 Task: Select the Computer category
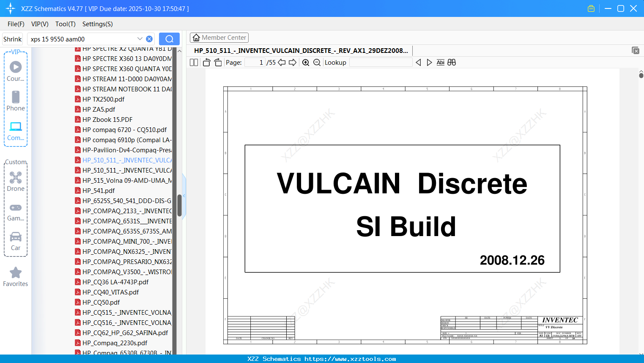(16, 131)
